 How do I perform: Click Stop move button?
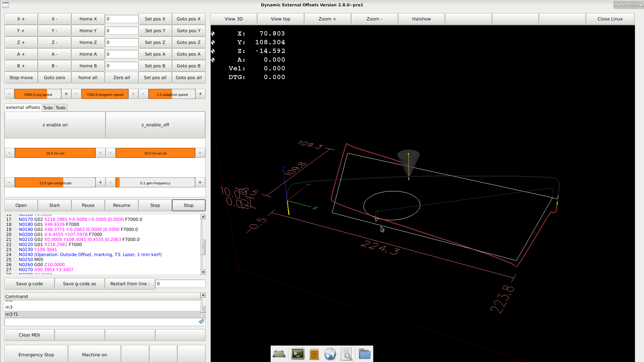[21, 77]
